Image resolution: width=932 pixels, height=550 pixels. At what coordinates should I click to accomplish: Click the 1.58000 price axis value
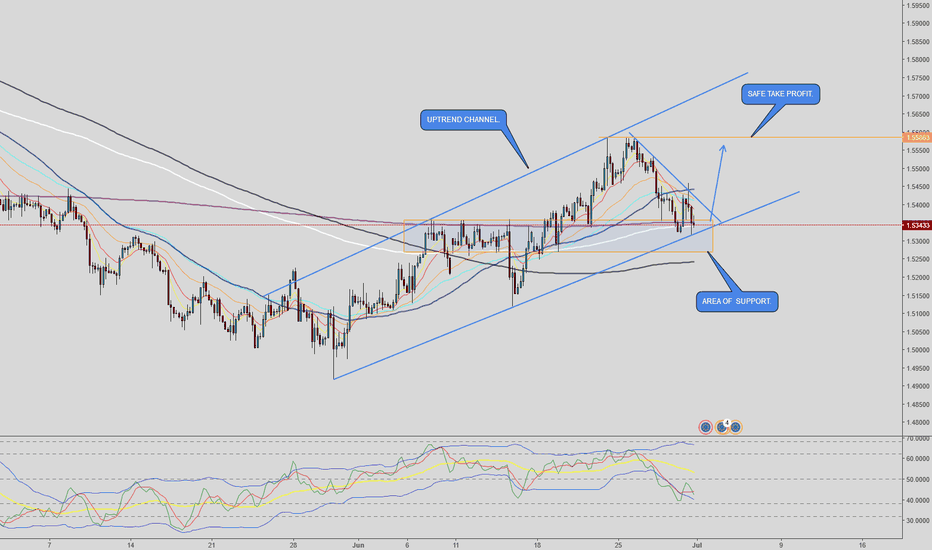918,60
